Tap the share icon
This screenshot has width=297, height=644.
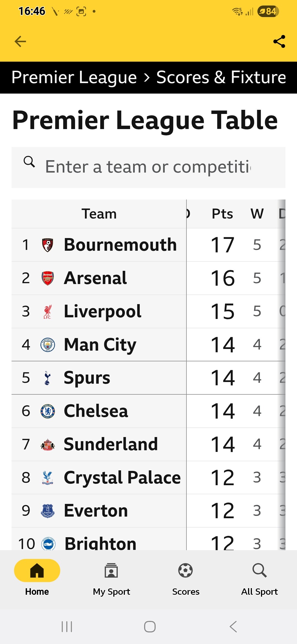279,42
